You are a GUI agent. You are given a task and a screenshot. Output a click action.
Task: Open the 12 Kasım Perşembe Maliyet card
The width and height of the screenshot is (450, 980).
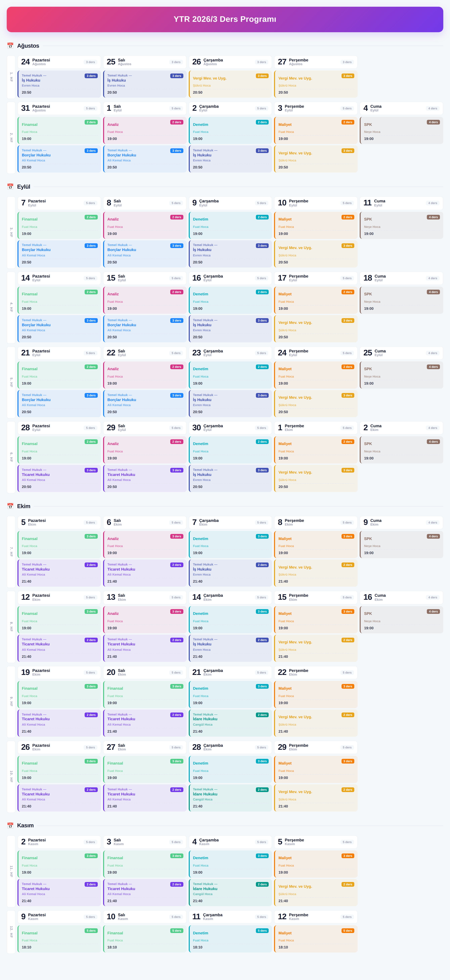click(316, 939)
